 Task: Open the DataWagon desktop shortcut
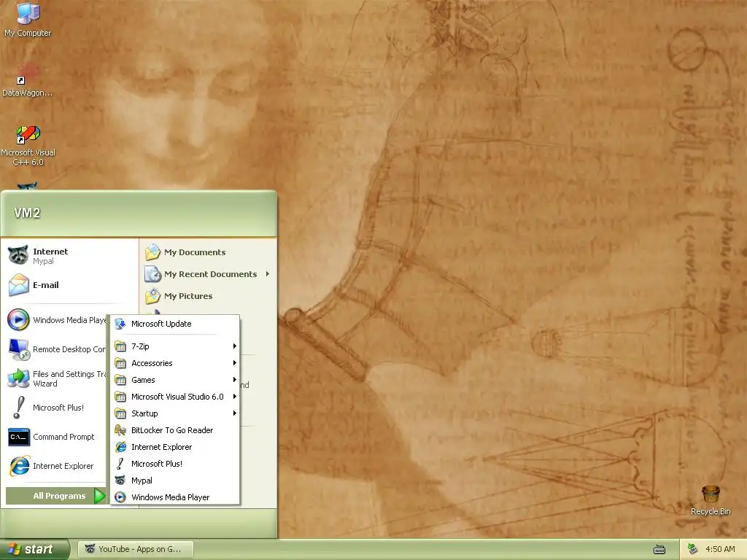(28, 80)
